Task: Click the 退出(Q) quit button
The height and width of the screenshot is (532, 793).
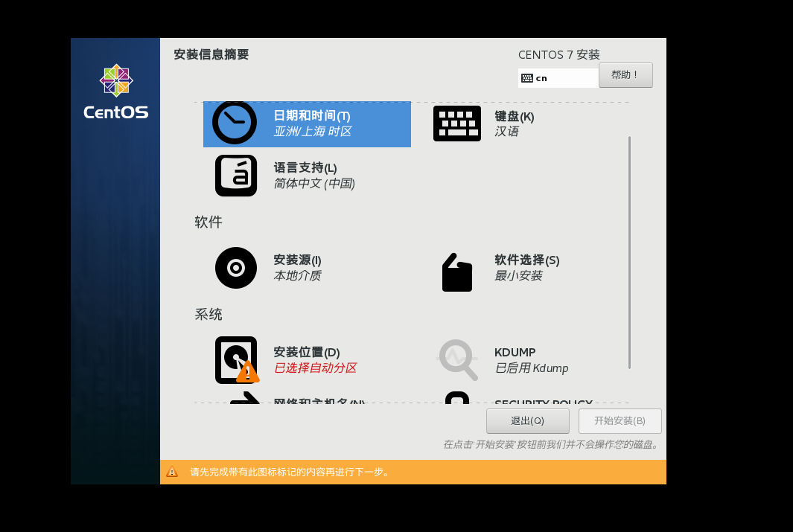Action: [527, 421]
